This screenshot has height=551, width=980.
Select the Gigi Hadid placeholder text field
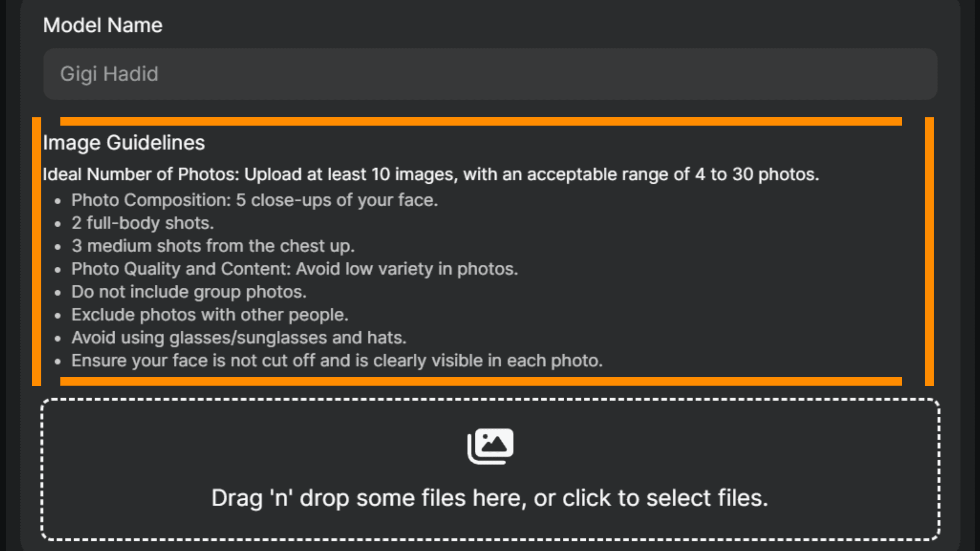coord(268,74)
